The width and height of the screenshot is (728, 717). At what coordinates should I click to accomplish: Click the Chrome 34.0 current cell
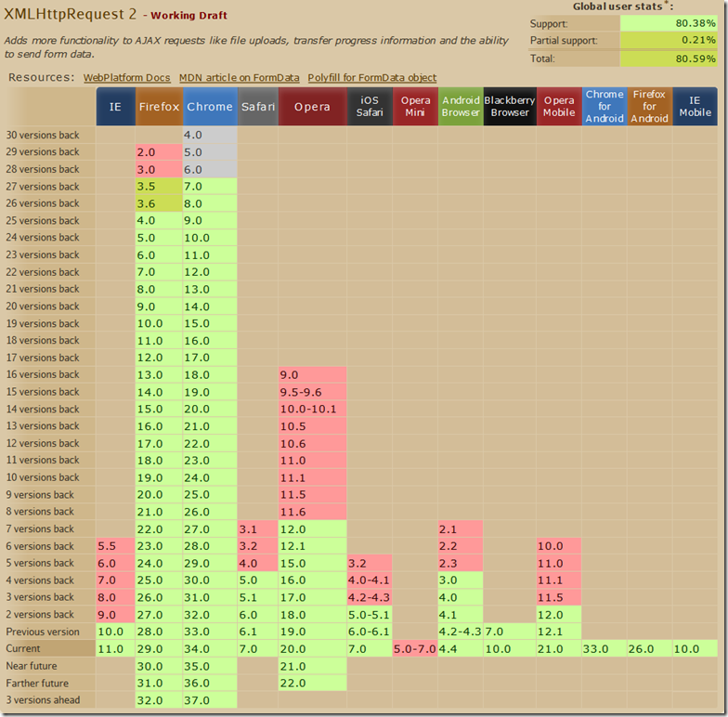(210, 648)
